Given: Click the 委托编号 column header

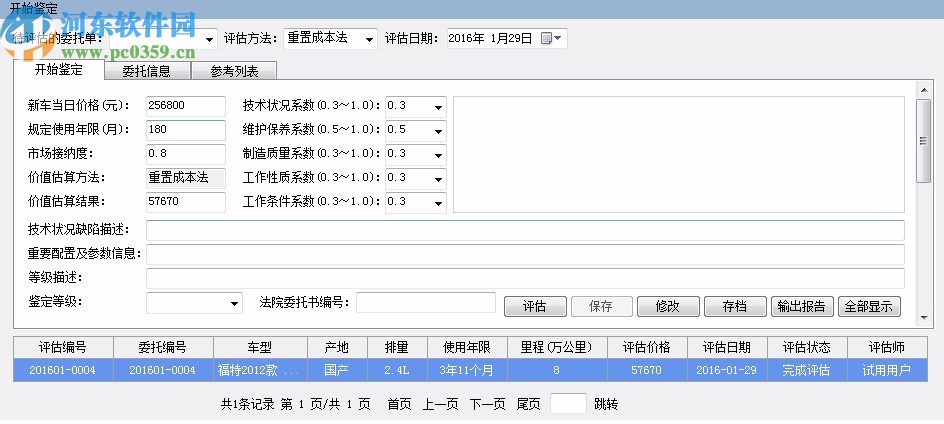Looking at the screenshot, I should (163, 348).
